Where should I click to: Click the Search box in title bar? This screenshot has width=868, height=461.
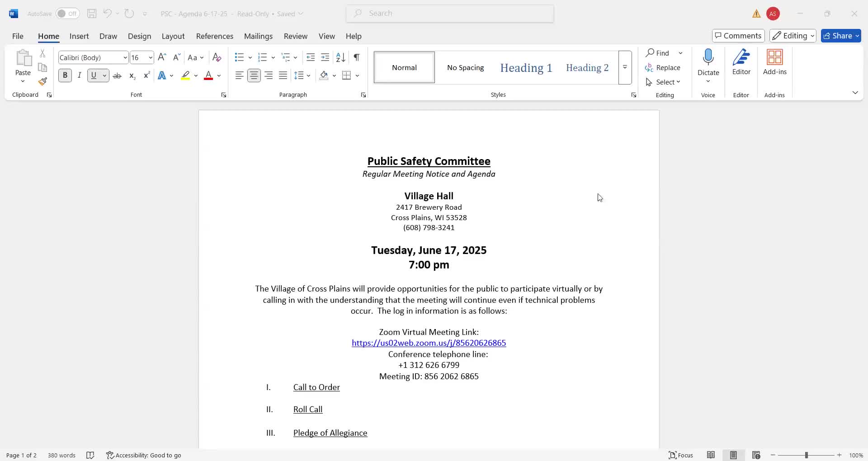click(x=450, y=14)
